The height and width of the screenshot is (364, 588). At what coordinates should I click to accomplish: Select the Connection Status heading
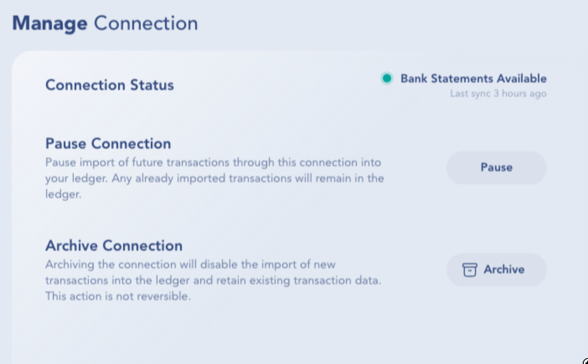110,85
